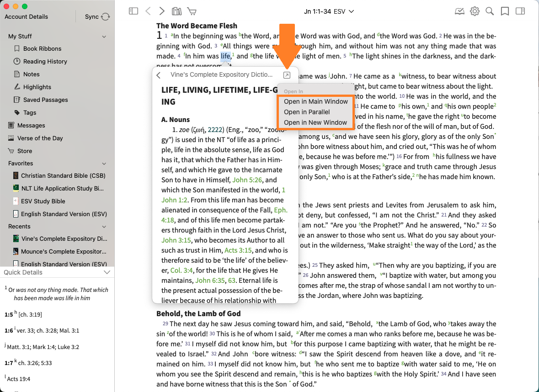Click the popup open-in arrow icon
The height and width of the screenshot is (392, 539).
(x=287, y=75)
